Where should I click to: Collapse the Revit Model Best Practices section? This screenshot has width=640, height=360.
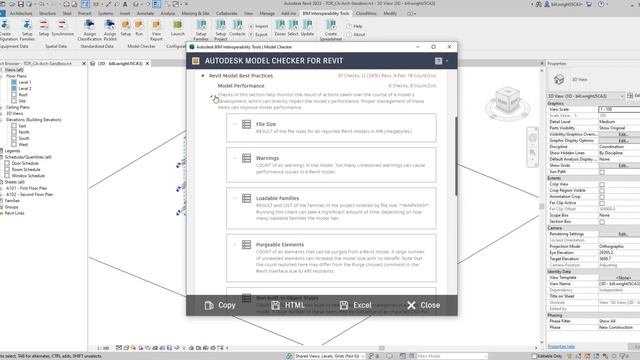203,76
